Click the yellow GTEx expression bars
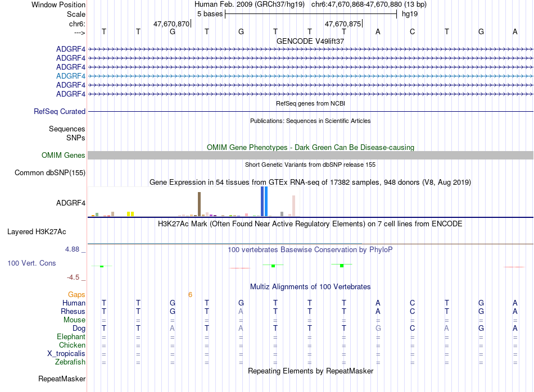This screenshot has width=534, height=392. pos(130,214)
